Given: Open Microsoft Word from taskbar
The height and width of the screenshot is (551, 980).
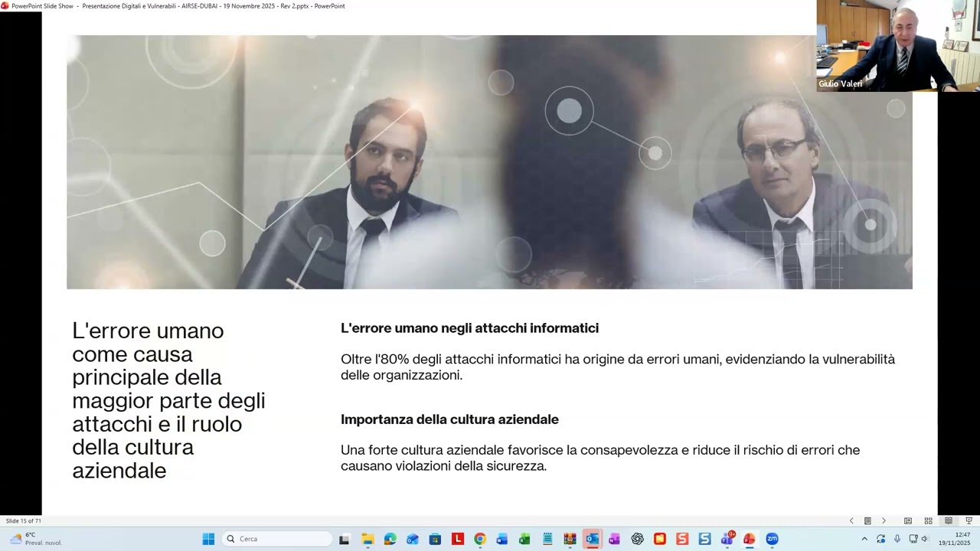Looking at the screenshot, I should point(502,539).
